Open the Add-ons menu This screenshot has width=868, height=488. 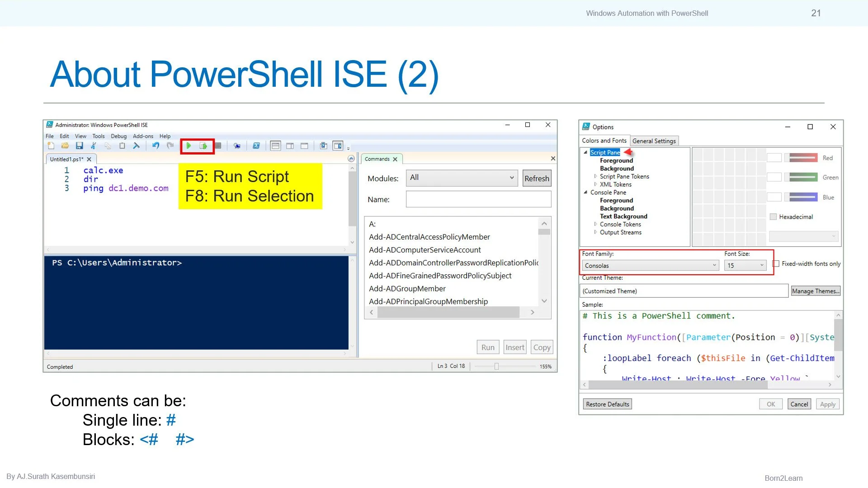point(143,136)
